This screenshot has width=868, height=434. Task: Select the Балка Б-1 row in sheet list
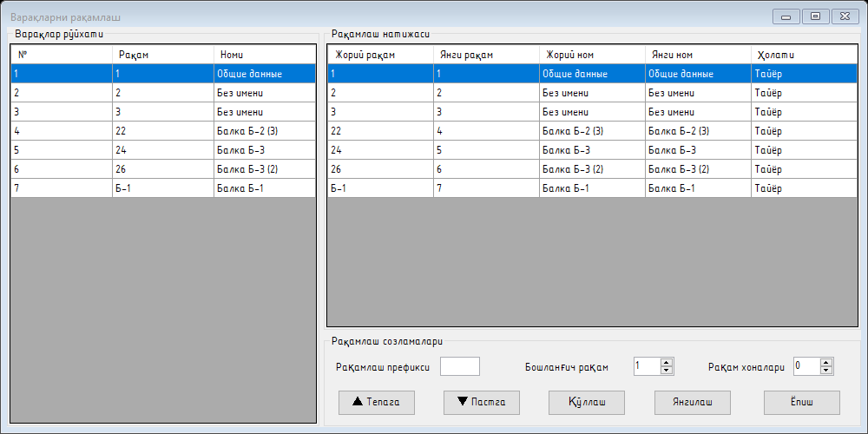(x=163, y=188)
